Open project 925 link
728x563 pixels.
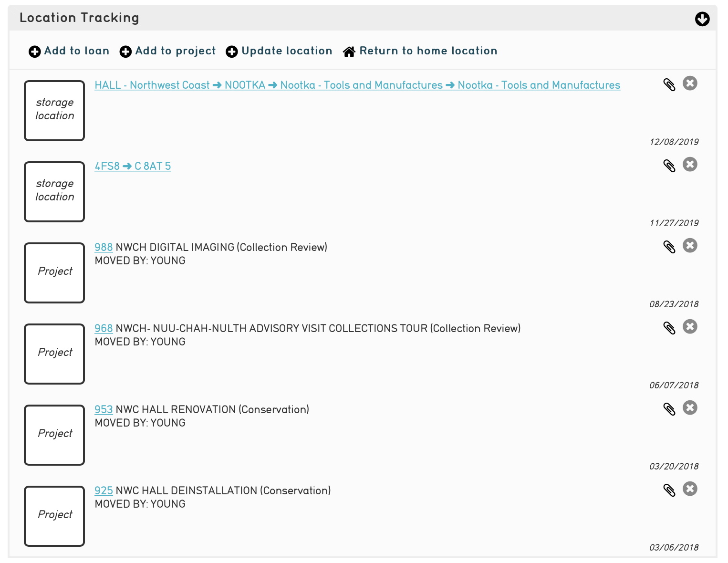tap(104, 491)
